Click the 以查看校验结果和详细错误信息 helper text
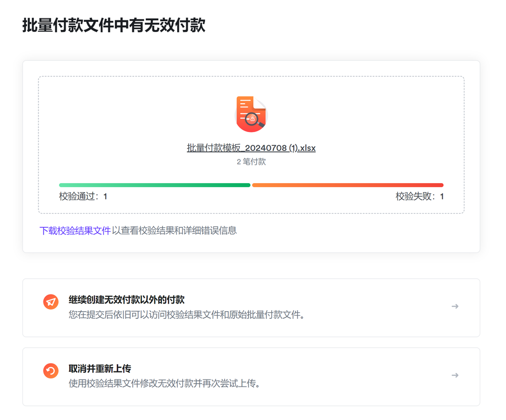Image resolution: width=506 pixels, height=420 pixels. (x=174, y=231)
